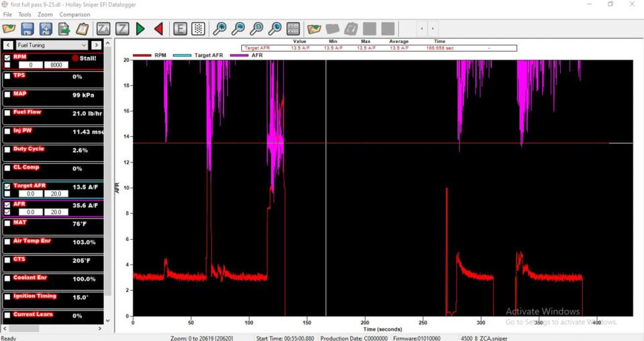Click the greyed-out folder icon
The width and height of the screenshot is (644, 341).
click(x=333, y=29)
